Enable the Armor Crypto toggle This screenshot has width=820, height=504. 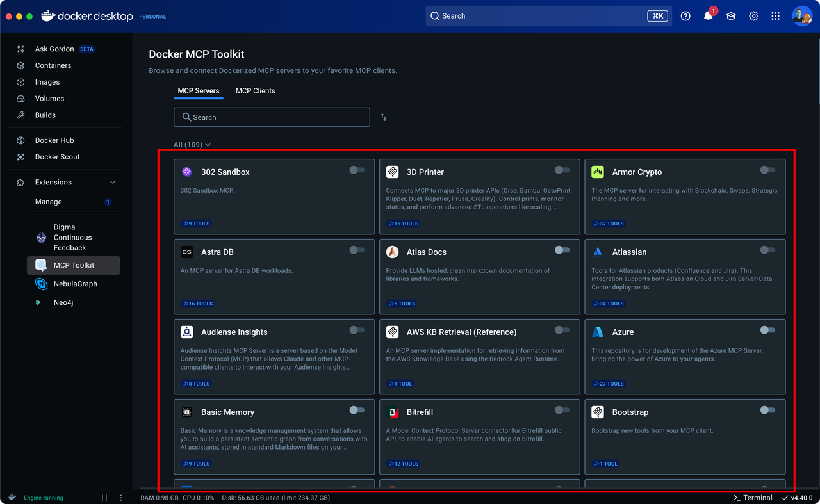click(767, 170)
